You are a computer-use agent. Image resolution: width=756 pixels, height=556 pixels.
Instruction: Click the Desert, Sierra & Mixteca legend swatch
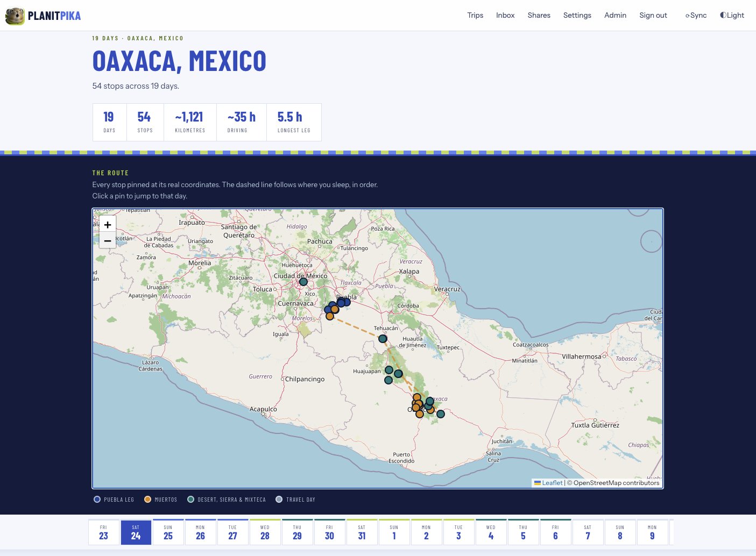pos(190,500)
